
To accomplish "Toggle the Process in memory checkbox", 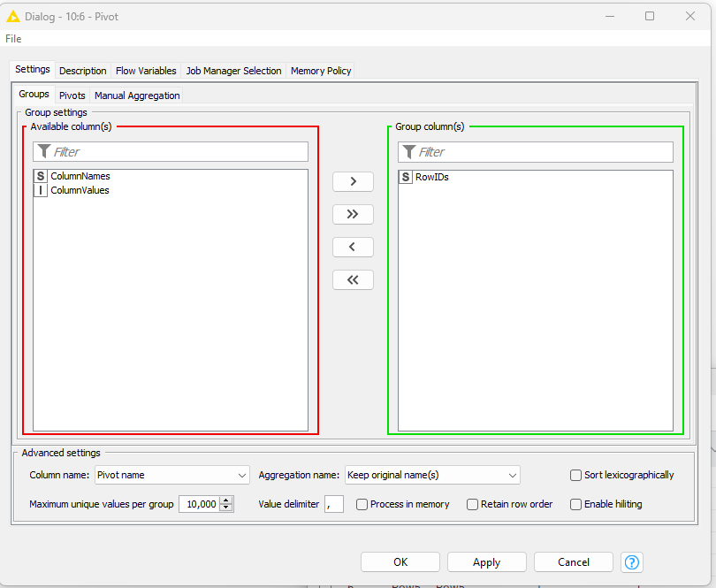I will coord(362,504).
